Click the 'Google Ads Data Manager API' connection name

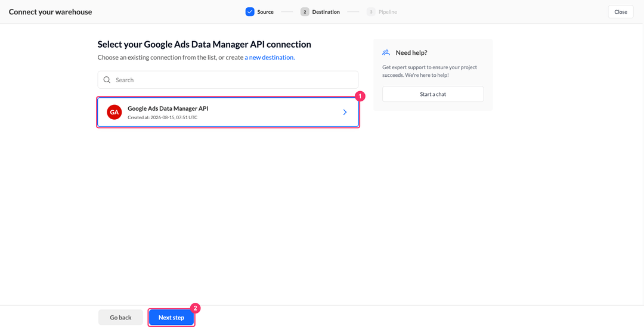[x=168, y=109]
